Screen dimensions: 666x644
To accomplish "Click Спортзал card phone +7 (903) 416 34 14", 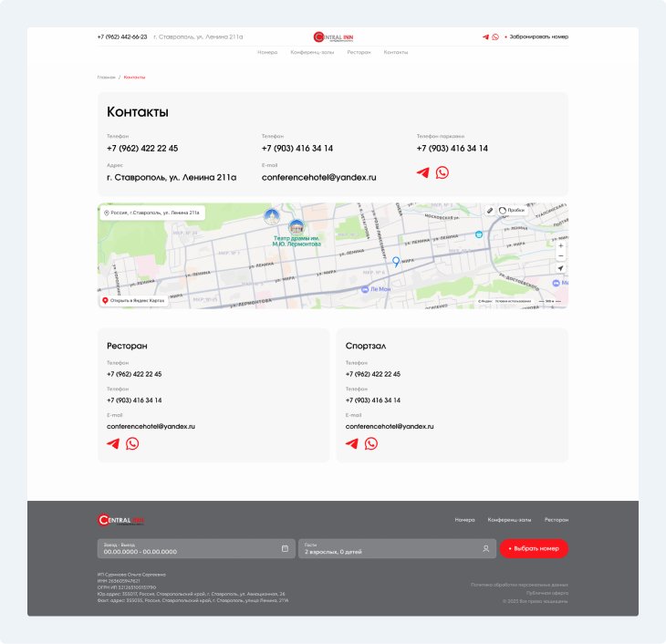I will point(373,400).
